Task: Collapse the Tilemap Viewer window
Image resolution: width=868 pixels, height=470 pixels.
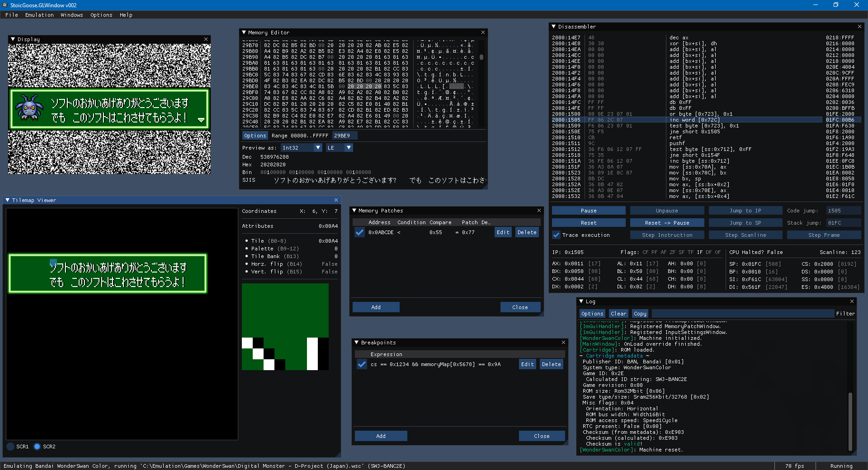Action: pos(7,200)
